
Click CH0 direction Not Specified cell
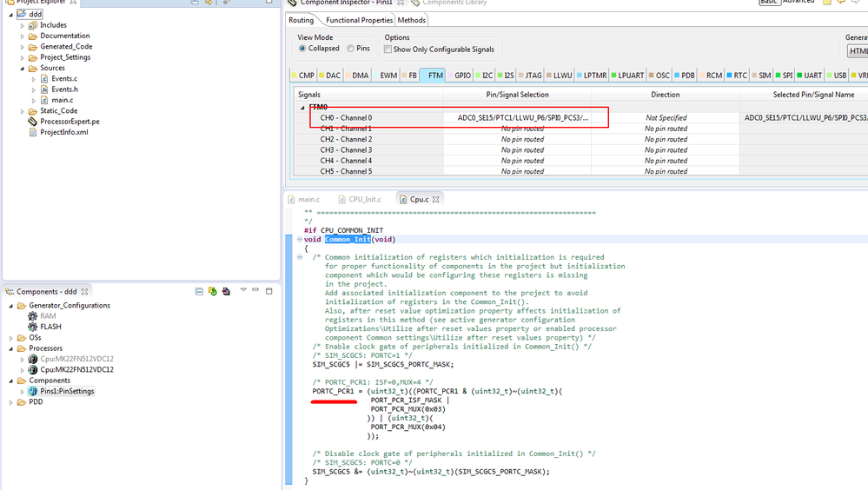point(666,118)
